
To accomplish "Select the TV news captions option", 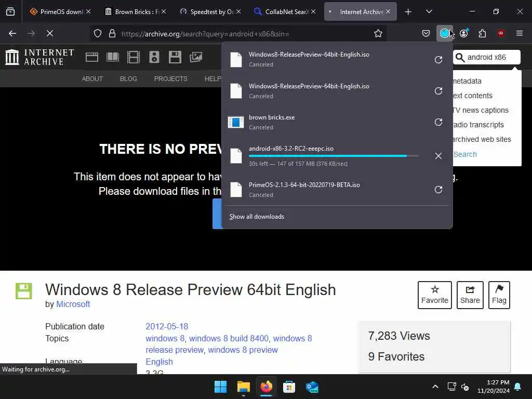I will point(481,110).
